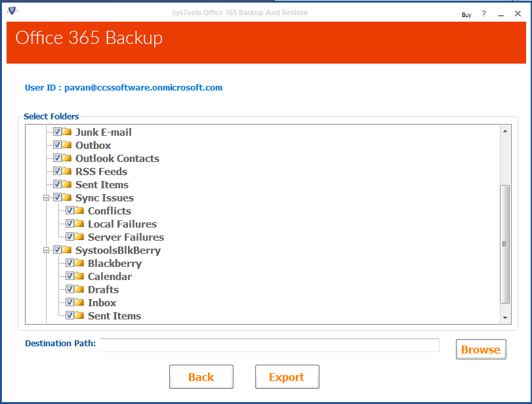This screenshot has height=404, width=532.
Task: Click the Sync Issues folder icon
Action: click(67, 197)
